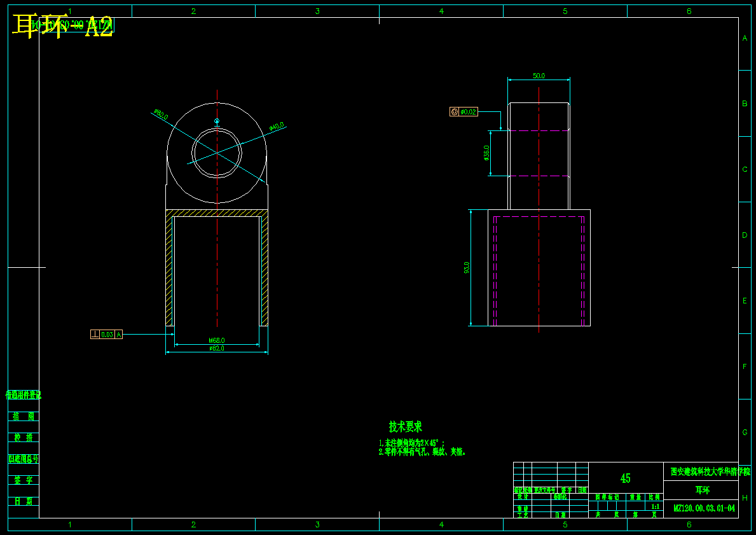Click the '校描' cell in the left margin
The height and width of the screenshot is (535, 756).
[23, 438]
